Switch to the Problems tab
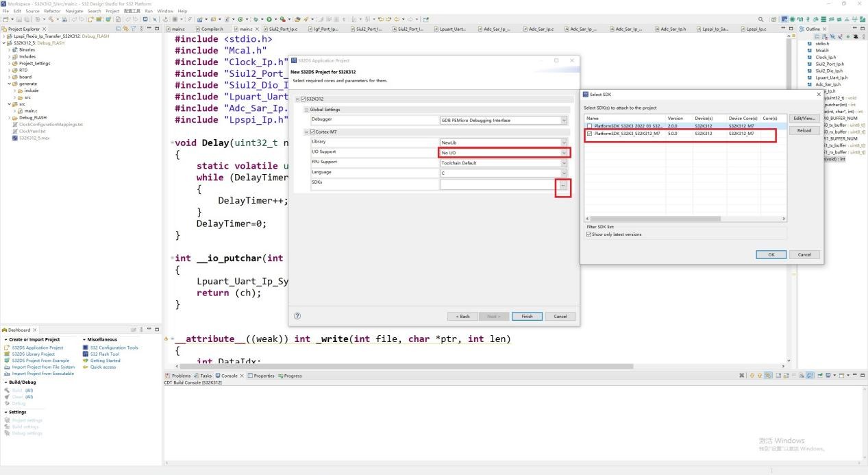This screenshot has width=868, height=475. tap(181, 376)
